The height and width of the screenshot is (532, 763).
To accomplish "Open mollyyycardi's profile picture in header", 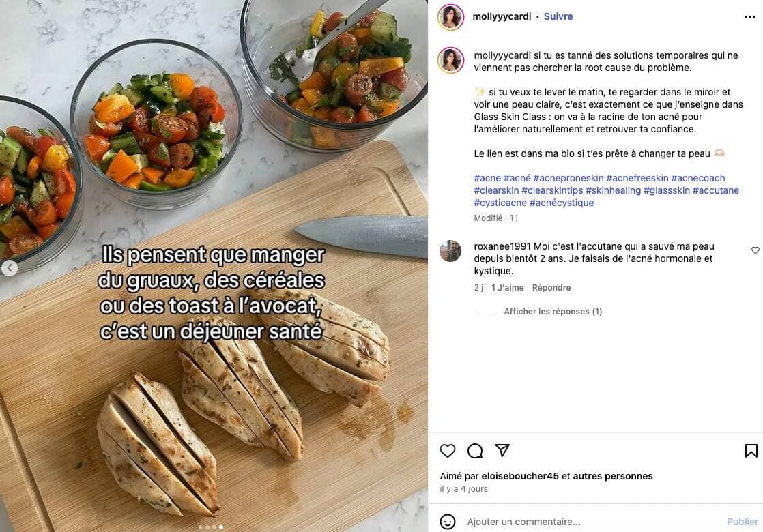I will 450,18.
